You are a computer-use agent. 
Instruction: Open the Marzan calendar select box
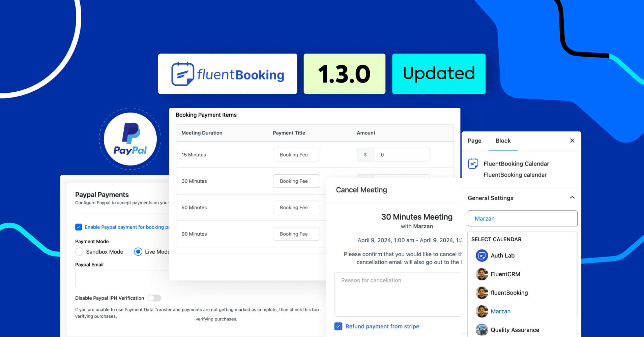pos(522,218)
